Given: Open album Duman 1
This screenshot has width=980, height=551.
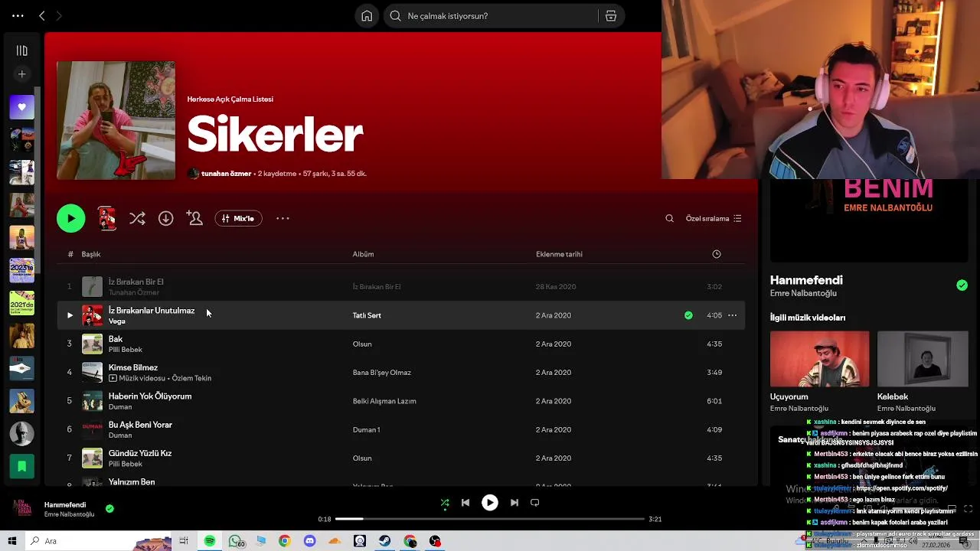Looking at the screenshot, I should [366, 429].
